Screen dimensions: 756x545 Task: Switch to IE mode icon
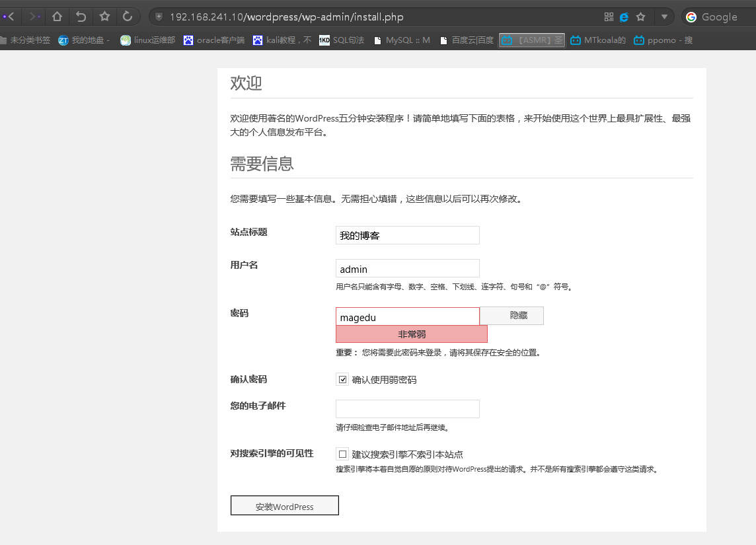(624, 17)
